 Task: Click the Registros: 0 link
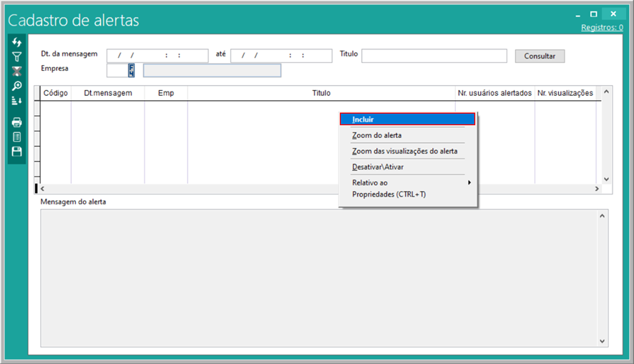(601, 27)
